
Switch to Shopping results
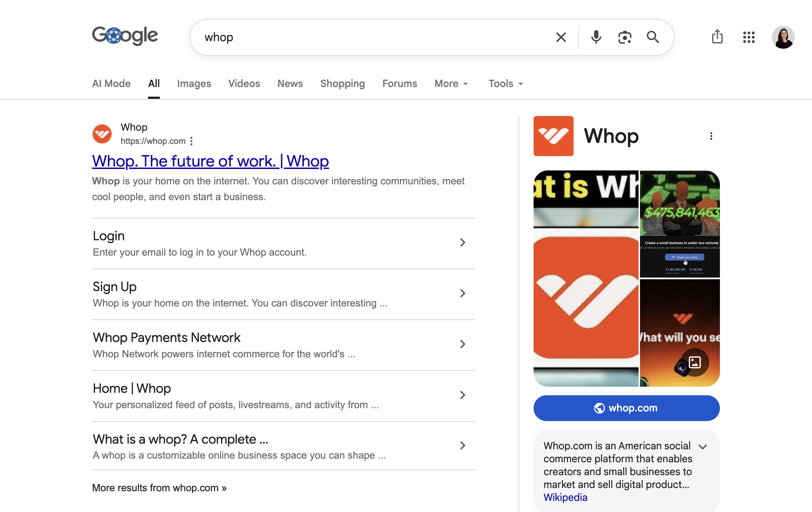coord(342,83)
